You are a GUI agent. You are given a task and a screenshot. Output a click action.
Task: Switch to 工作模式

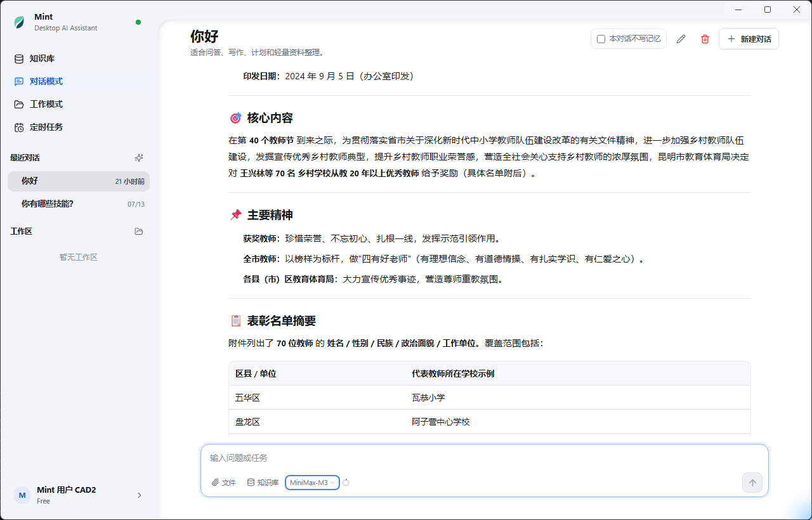[79, 104]
